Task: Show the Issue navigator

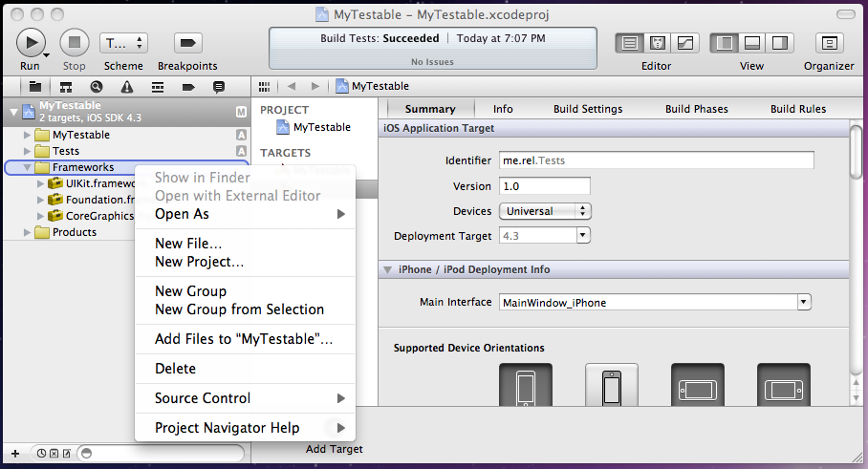Action: pyautogui.click(x=127, y=87)
